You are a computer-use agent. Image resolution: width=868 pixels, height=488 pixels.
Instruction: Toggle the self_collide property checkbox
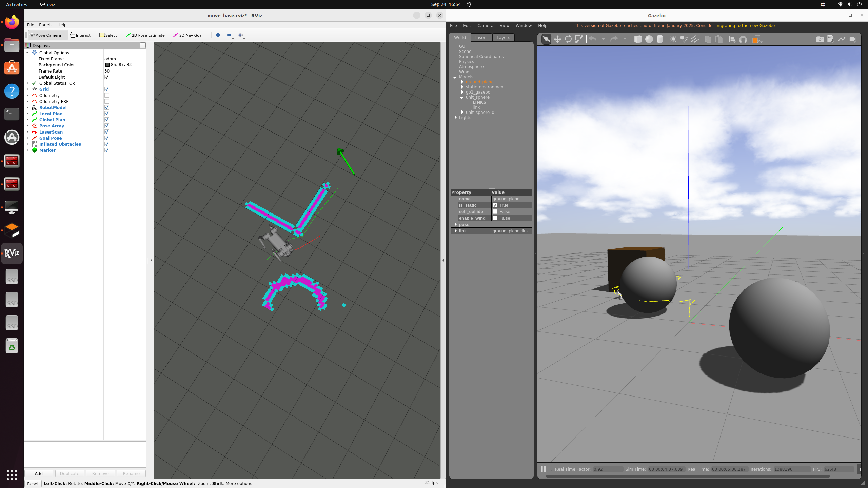495,212
